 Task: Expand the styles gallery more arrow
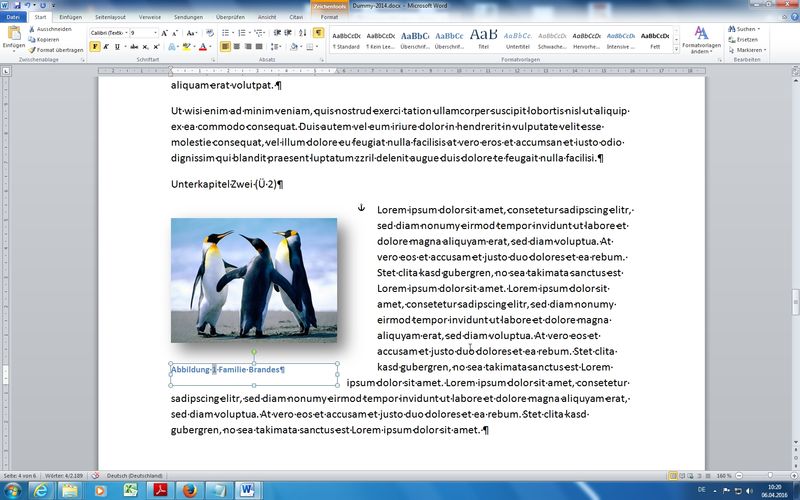pyautogui.click(x=677, y=50)
